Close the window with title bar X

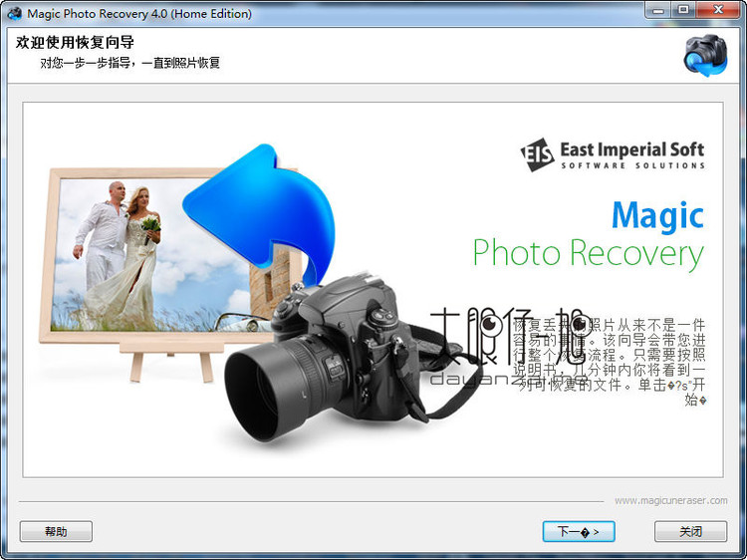718,10
